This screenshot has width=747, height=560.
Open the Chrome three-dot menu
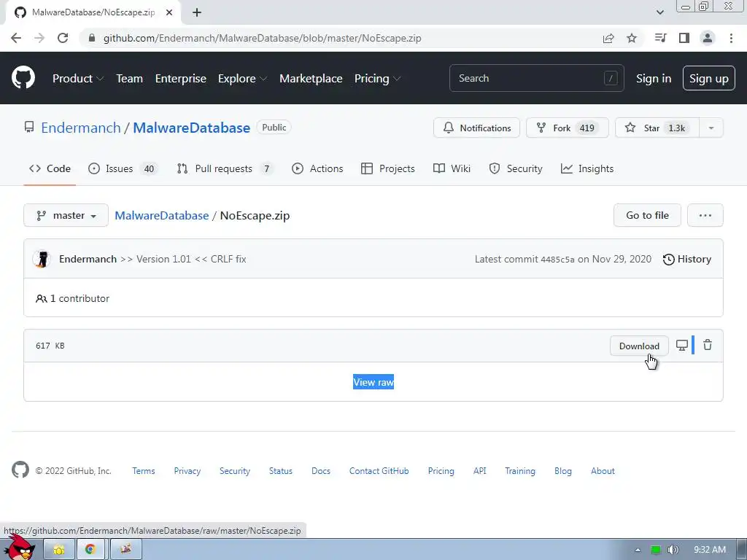(731, 38)
